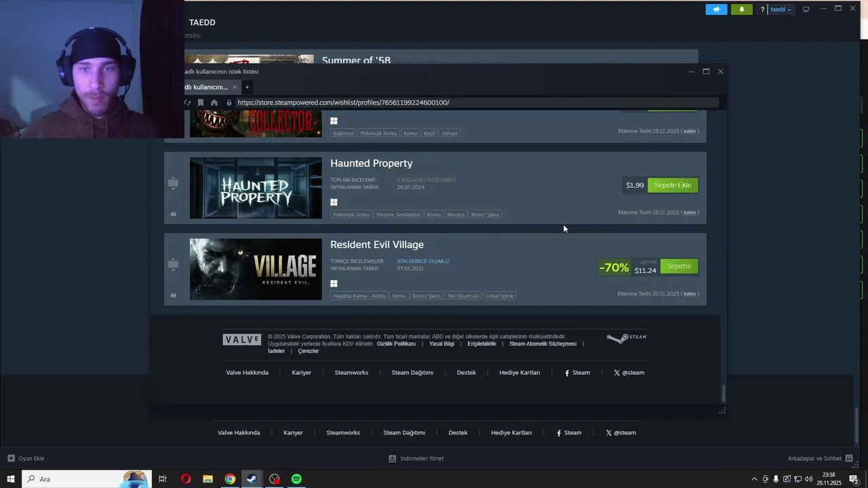This screenshot has height=488, width=868.
Task: Click the bookmark icon in the browser bar
Action: point(201,102)
